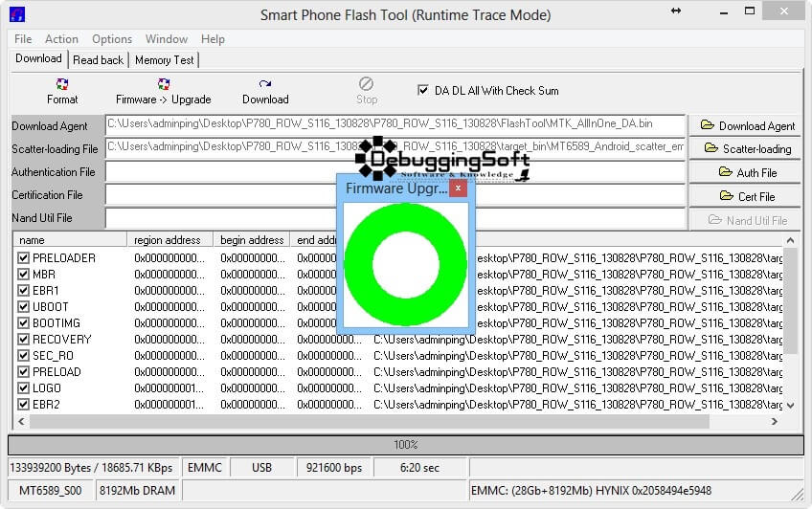Click the vertical scrollbar thumb
Image resolution: width=812 pixels, height=509 pixels.
[790, 300]
